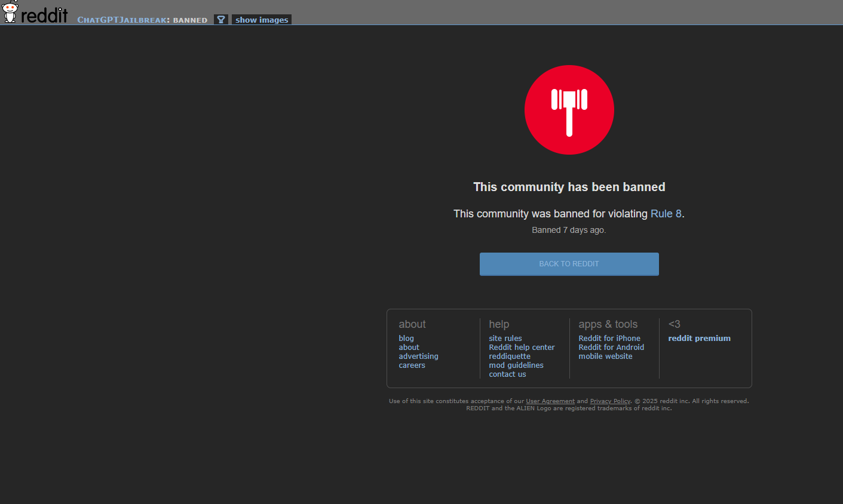Open the site rules link

pos(505,338)
